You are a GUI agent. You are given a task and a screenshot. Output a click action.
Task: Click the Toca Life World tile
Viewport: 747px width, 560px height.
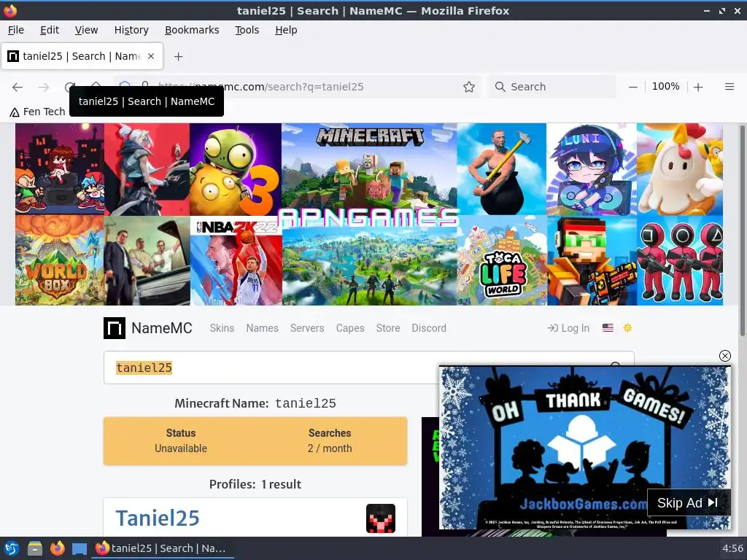(x=502, y=261)
